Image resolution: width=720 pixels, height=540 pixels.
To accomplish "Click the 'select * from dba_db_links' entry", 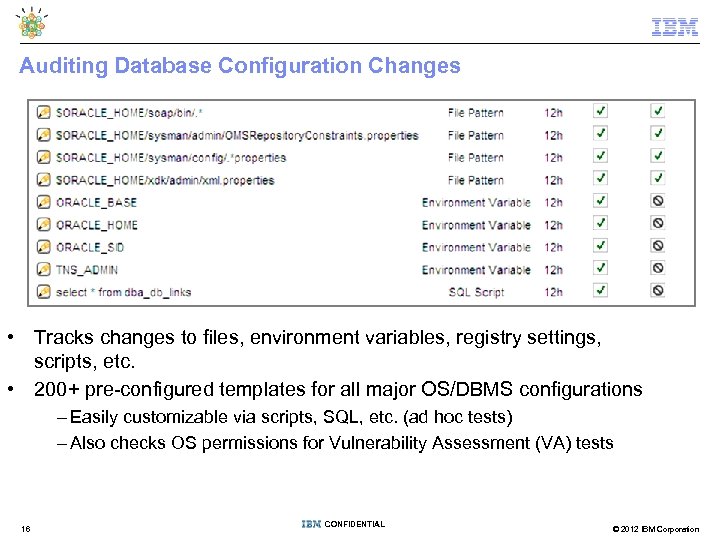I will pos(124,292).
